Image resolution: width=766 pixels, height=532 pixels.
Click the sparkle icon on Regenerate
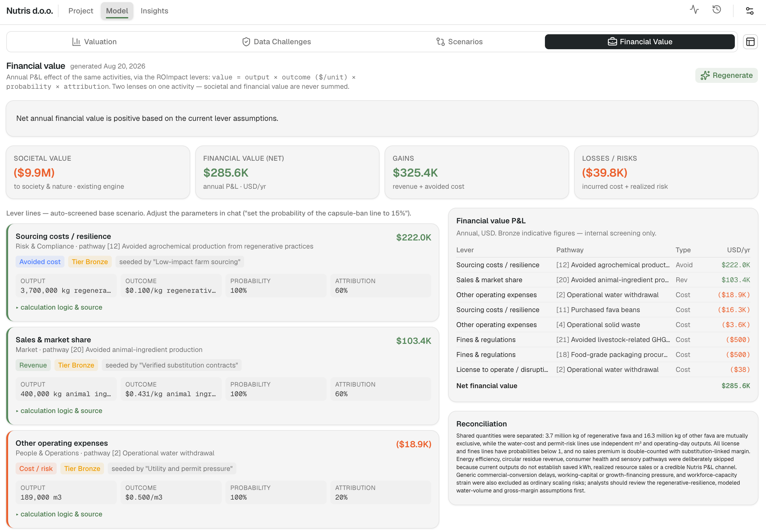[x=705, y=75]
